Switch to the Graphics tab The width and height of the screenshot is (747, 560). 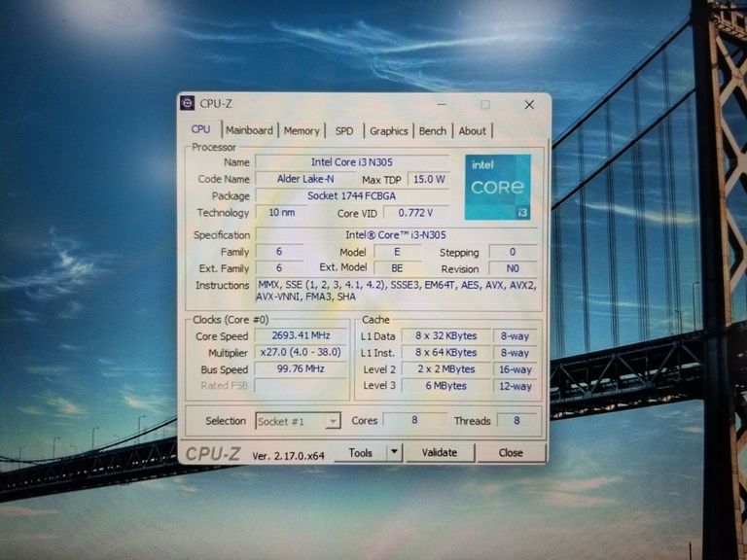click(389, 131)
